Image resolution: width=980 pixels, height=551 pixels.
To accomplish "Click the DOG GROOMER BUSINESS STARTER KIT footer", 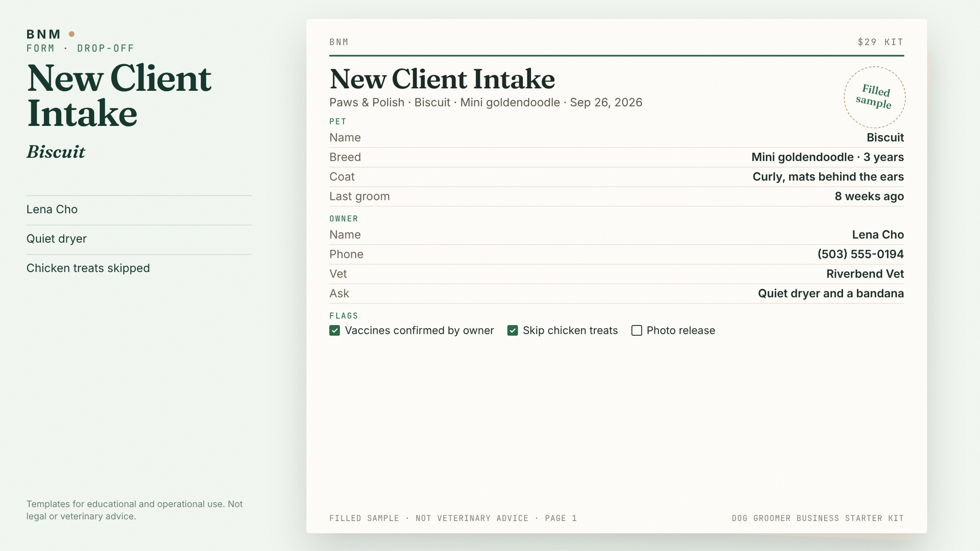I will coord(818,518).
